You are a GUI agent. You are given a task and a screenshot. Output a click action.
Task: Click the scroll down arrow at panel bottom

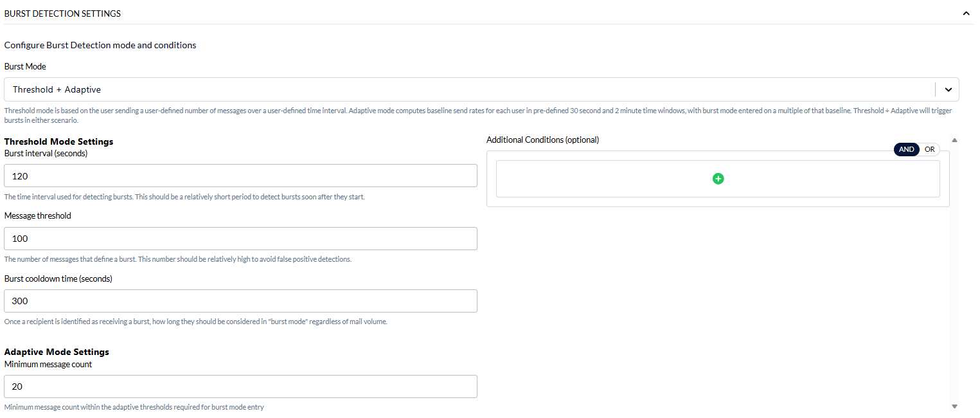pyautogui.click(x=954, y=406)
